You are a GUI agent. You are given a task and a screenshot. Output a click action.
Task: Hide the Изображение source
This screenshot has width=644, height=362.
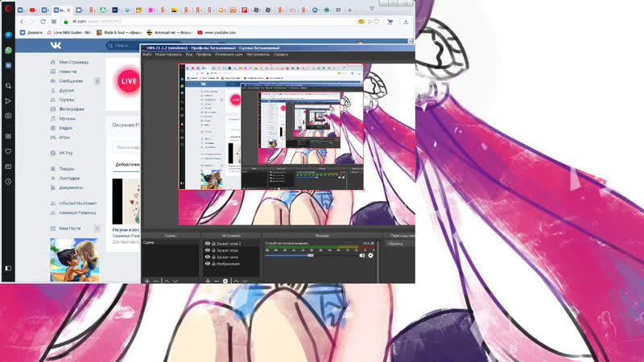[208, 263]
